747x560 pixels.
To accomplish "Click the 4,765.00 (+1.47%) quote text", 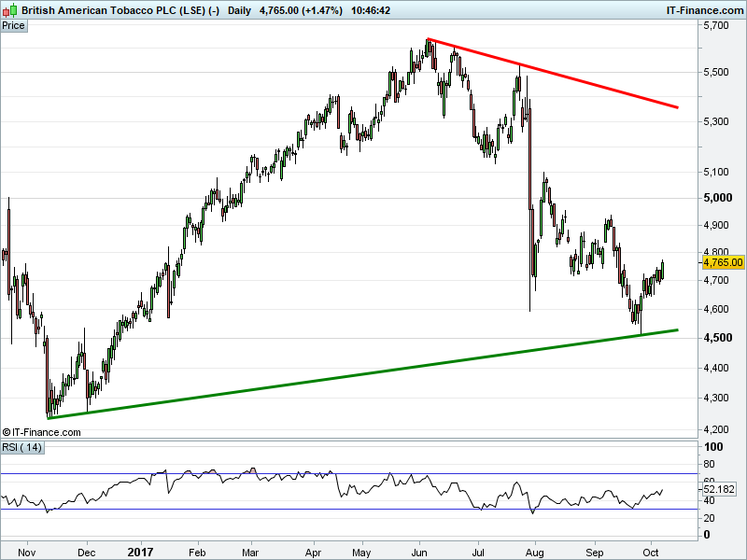I will pos(301,10).
